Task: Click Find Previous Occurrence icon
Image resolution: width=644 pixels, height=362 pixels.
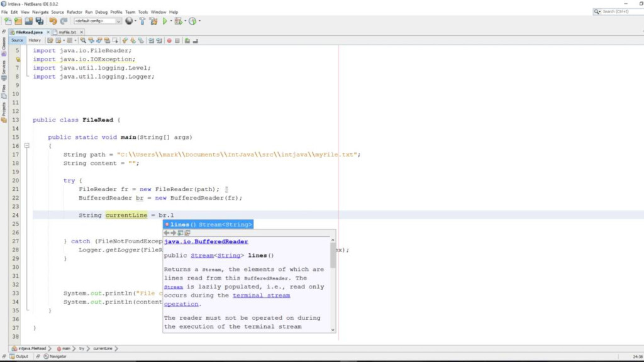Action: [91, 41]
